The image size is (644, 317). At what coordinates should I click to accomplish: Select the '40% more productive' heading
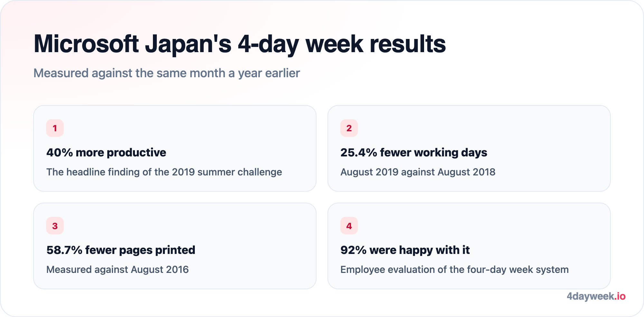pos(106,153)
